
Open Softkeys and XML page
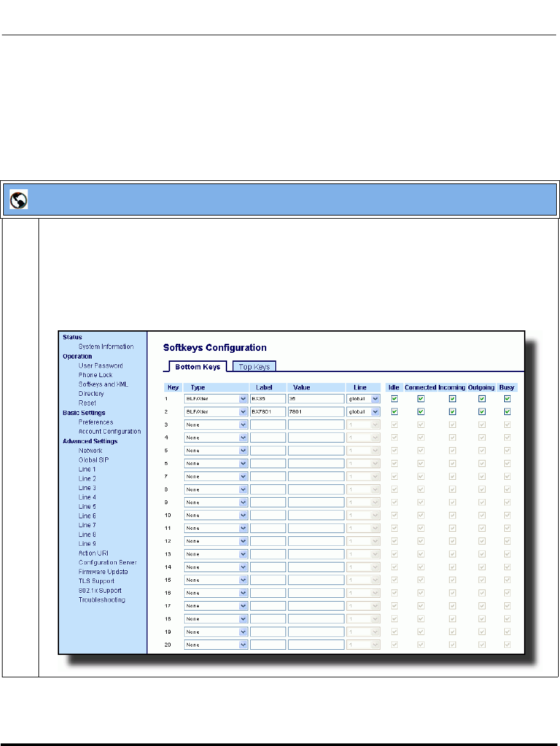[103, 384]
